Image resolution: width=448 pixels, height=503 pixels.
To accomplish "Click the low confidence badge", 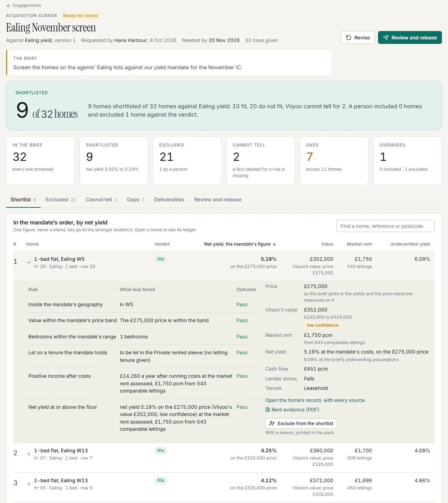I will tap(322, 325).
